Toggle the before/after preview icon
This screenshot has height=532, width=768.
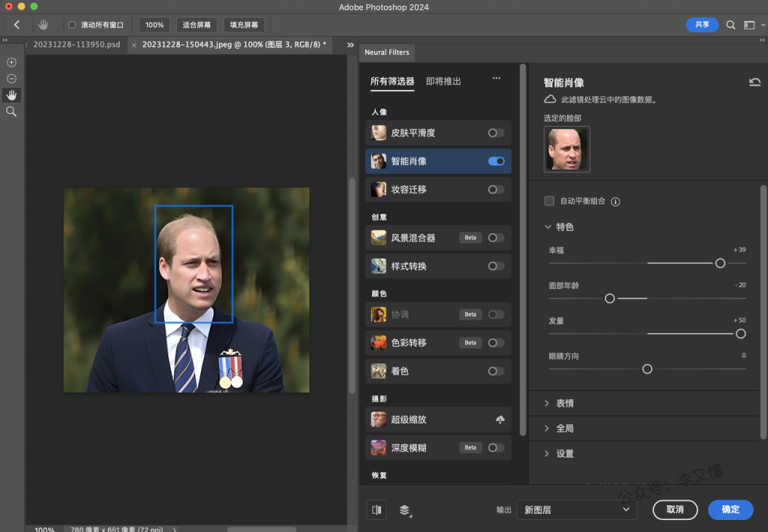tap(376, 510)
